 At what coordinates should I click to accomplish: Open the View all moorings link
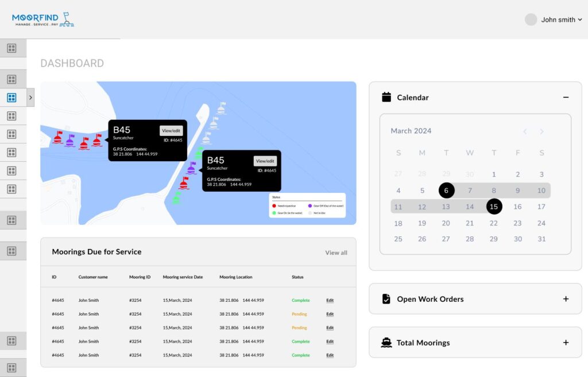336,252
